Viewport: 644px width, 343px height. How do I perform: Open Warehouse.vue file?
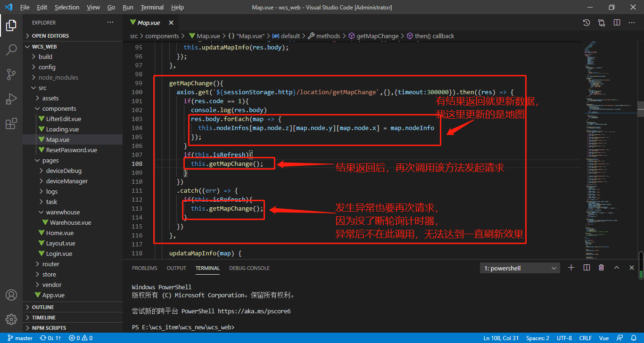click(x=73, y=222)
